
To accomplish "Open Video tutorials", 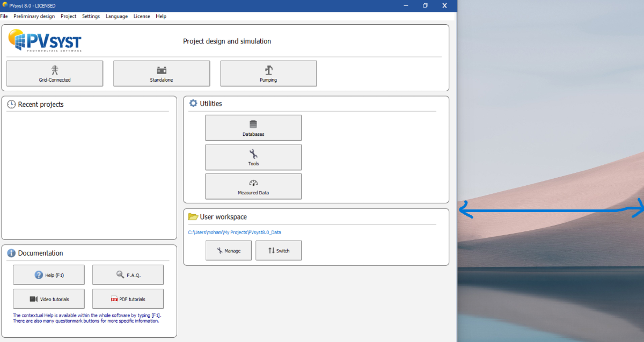I will pos(49,299).
